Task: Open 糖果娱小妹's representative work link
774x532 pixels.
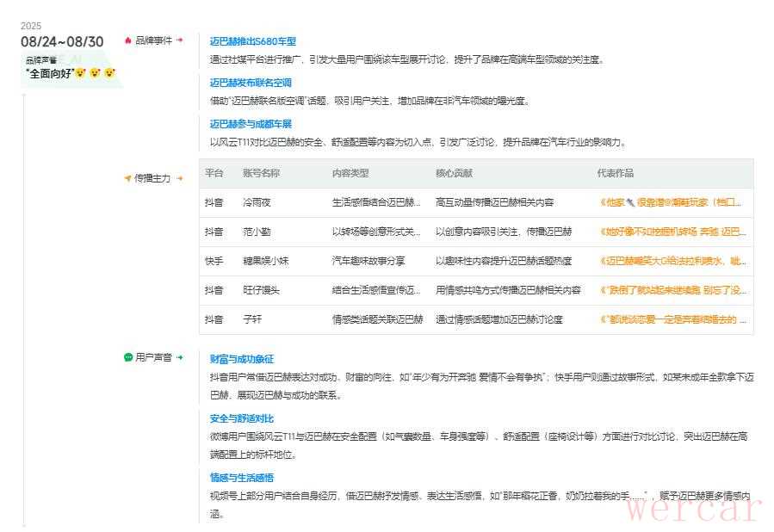Action: point(672,261)
